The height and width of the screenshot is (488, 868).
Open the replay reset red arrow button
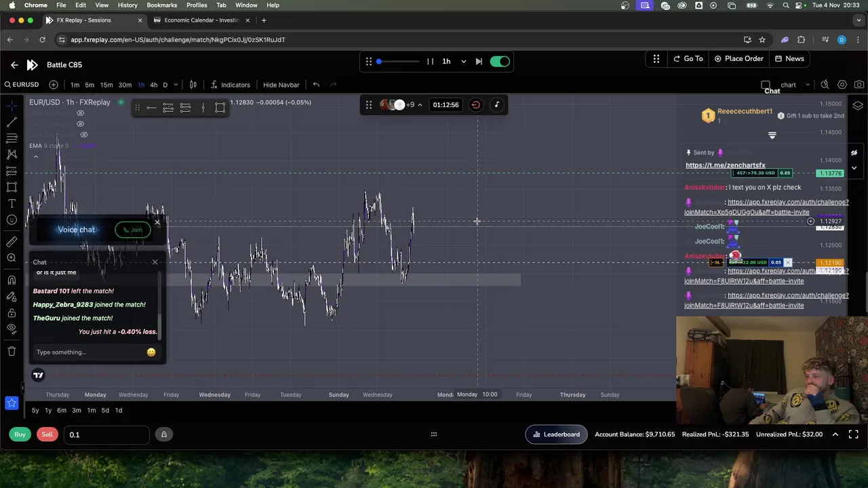coord(475,104)
